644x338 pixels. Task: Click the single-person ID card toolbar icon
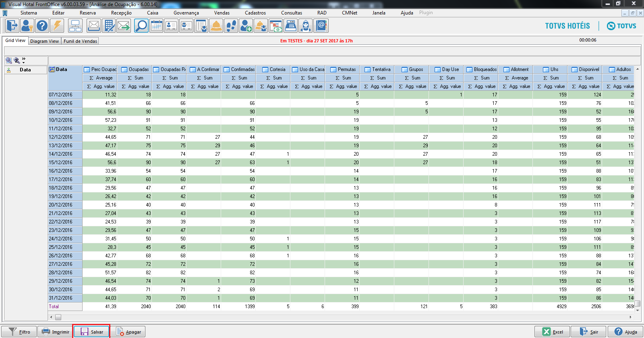(171, 26)
